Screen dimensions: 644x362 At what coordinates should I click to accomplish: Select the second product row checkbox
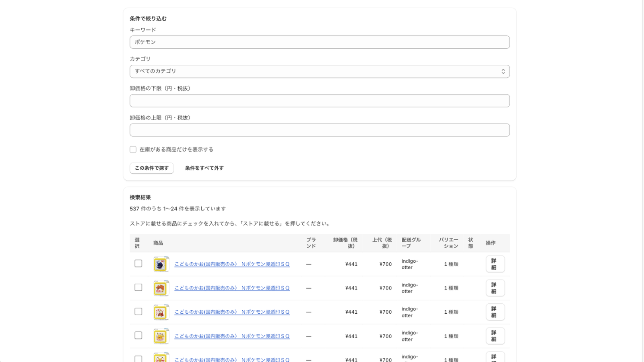pos(138,288)
